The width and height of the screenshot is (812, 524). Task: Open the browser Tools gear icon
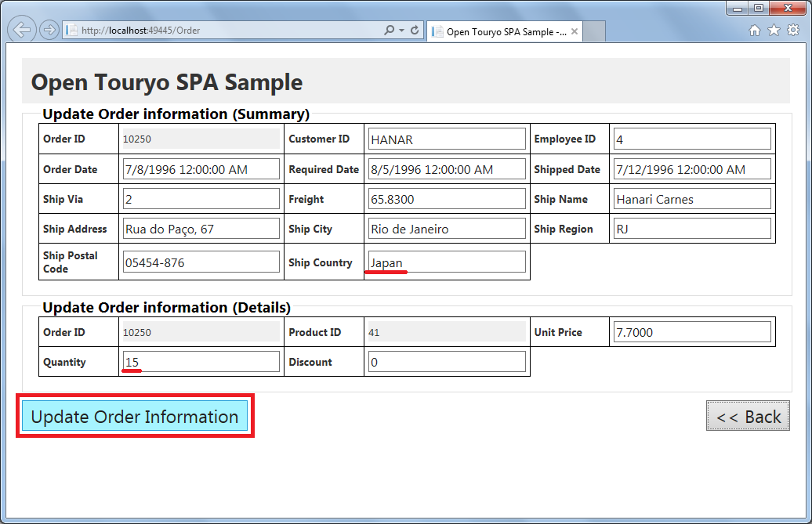coord(792,31)
